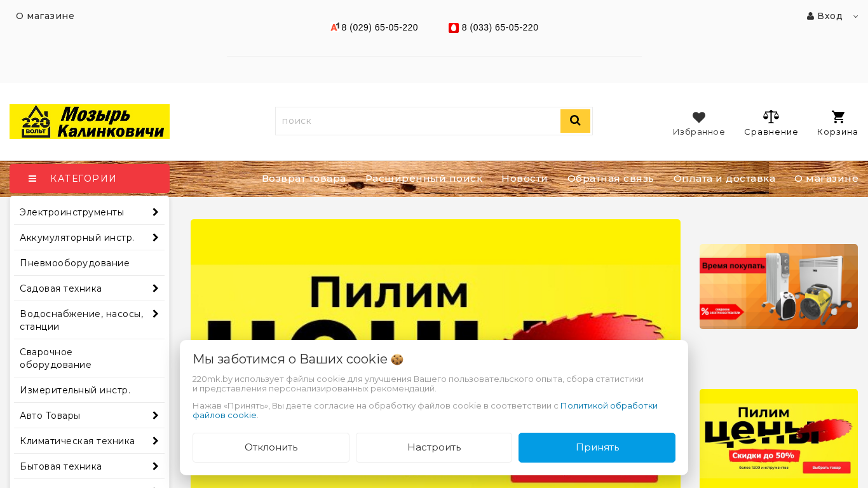This screenshot has height=488, width=868.
Task: Decline cookies with the Отклонить button
Action: 271,447
